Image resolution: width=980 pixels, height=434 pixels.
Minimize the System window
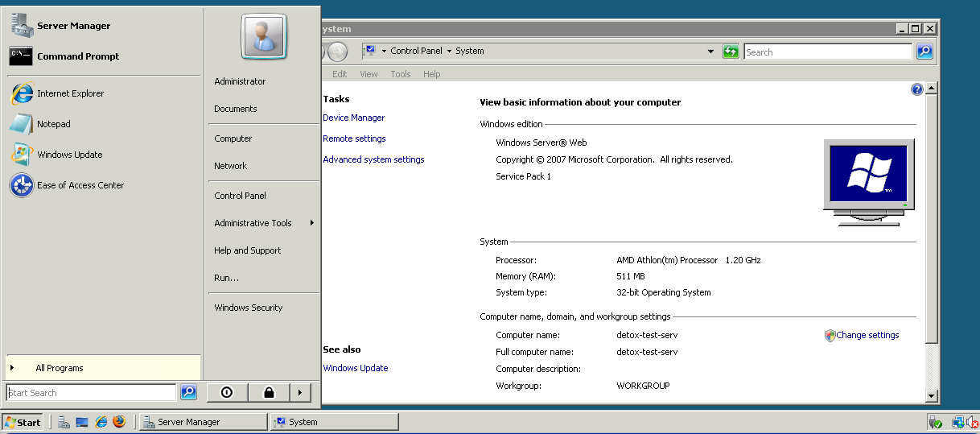[x=904, y=28]
